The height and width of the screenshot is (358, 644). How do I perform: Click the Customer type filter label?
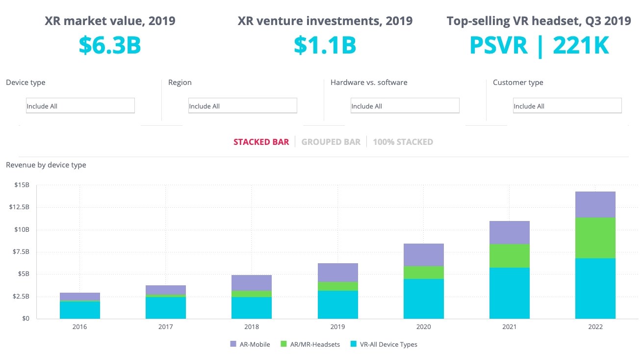pos(518,83)
